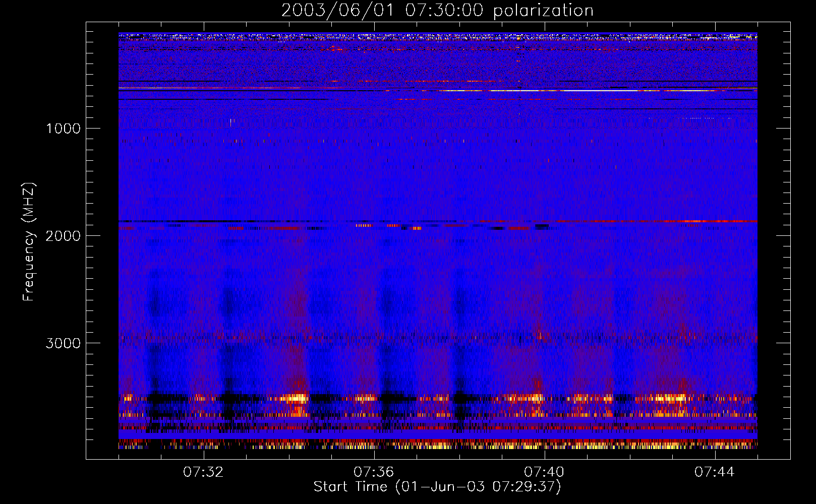Viewport: 816px width, 504px height.
Task: Click the 'Start Time (01-Jun-03 07:29:37)' axis label
Action: pos(437,487)
